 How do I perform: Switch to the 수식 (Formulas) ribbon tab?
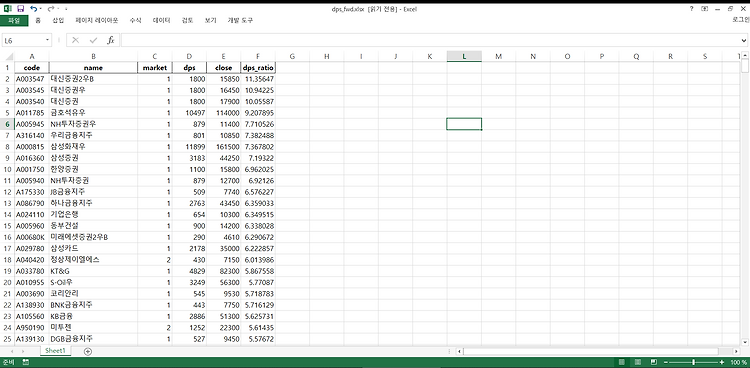click(x=135, y=21)
